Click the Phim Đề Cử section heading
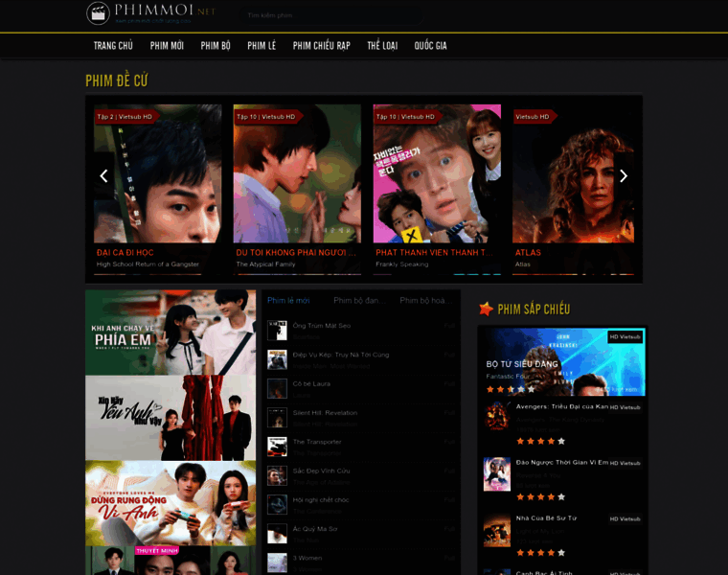Viewport: 728px width, 575px height. pyautogui.click(x=117, y=80)
